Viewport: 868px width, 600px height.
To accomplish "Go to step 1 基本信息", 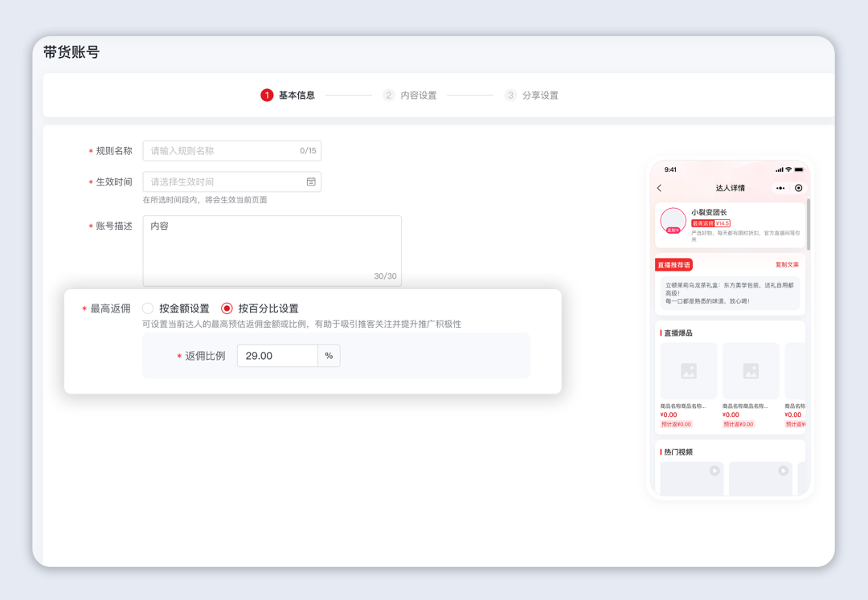I will pyautogui.click(x=288, y=95).
